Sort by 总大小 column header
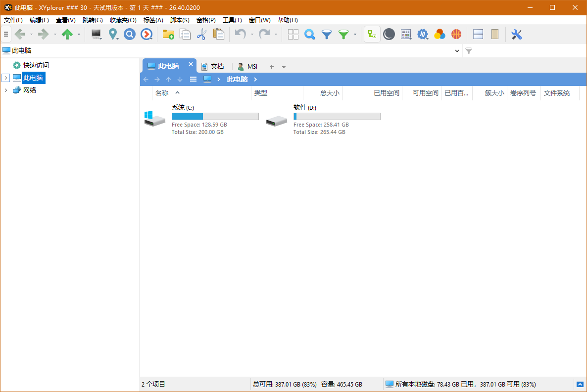The width and height of the screenshot is (587, 392). tap(323, 93)
